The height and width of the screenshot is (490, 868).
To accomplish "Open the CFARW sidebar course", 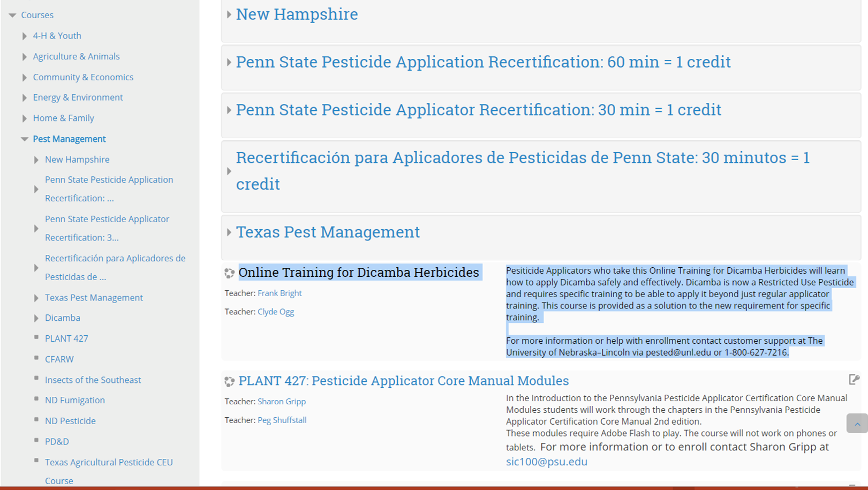I will [59, 359].
